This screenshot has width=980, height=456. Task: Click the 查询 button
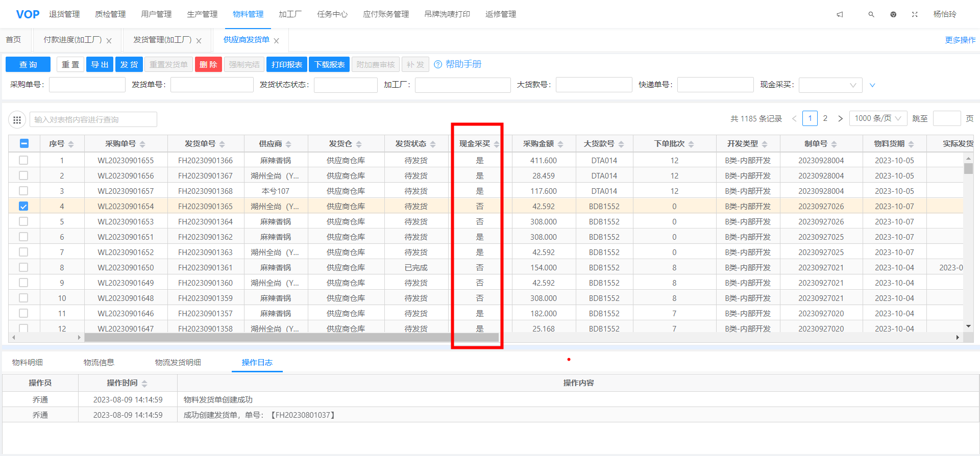pyautogui.click(x=28, y=65)
